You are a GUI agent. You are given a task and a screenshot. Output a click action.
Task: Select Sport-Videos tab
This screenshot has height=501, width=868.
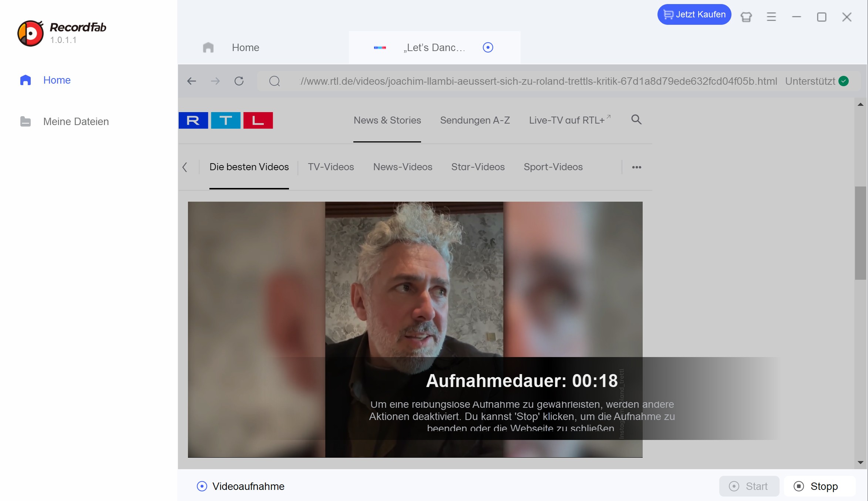click(553, 167)
